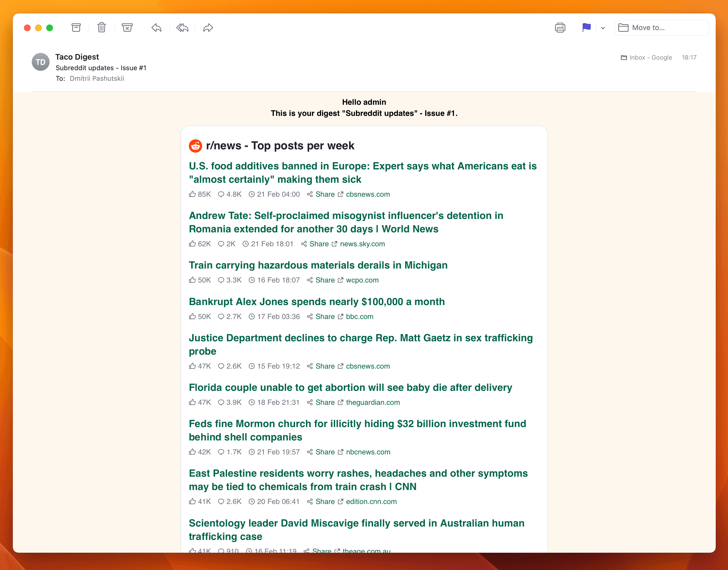Click the 41K thumbs-up on East Palestine post
This screenshot has width=728, height=570.
point(192,501)
